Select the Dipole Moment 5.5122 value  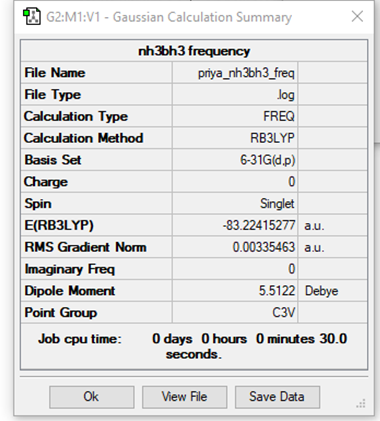(235, 291)
